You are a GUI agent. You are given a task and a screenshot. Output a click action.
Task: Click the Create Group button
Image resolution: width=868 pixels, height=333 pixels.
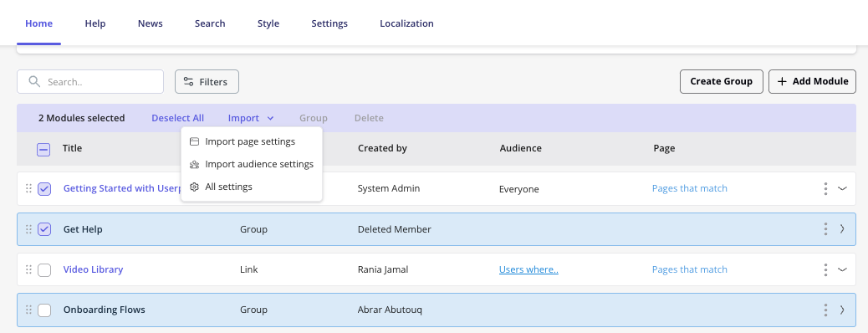pyautogui.click(x=722, y=81)
